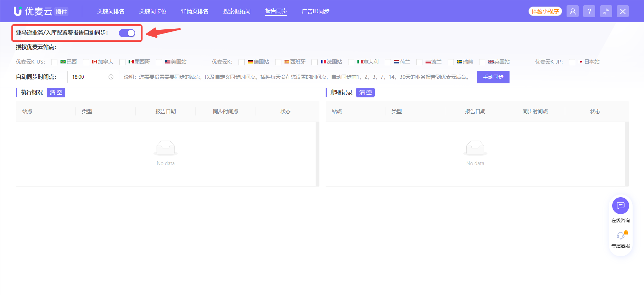Clear 执行概况 with 清空 button
This screenshot has width=644, height=295.
pyautogui.click(x=56, y=93)
